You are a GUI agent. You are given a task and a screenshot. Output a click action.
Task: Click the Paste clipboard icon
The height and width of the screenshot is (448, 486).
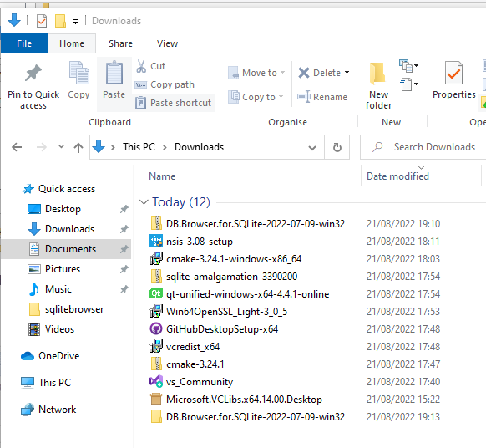click(114, 73)
